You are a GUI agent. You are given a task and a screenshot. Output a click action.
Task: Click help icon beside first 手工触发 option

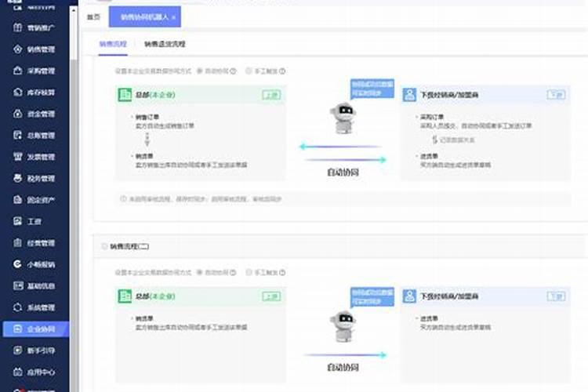[x=282, y=71]
